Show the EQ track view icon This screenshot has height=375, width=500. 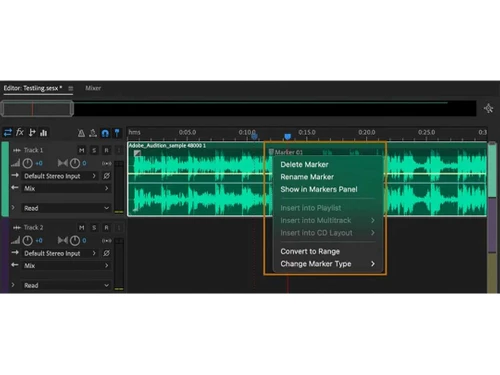tap(44, 133)
